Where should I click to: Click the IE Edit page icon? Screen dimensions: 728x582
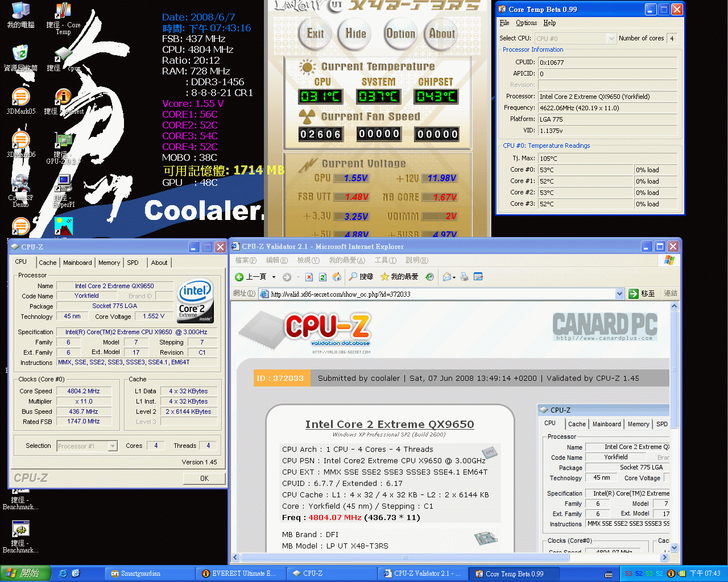coord(478,277)
